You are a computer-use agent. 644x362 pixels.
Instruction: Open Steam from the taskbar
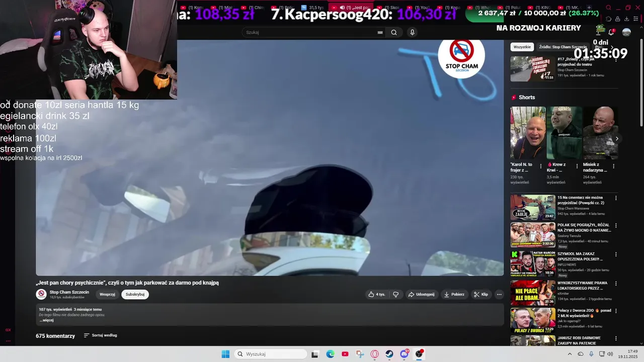point(389,354)
